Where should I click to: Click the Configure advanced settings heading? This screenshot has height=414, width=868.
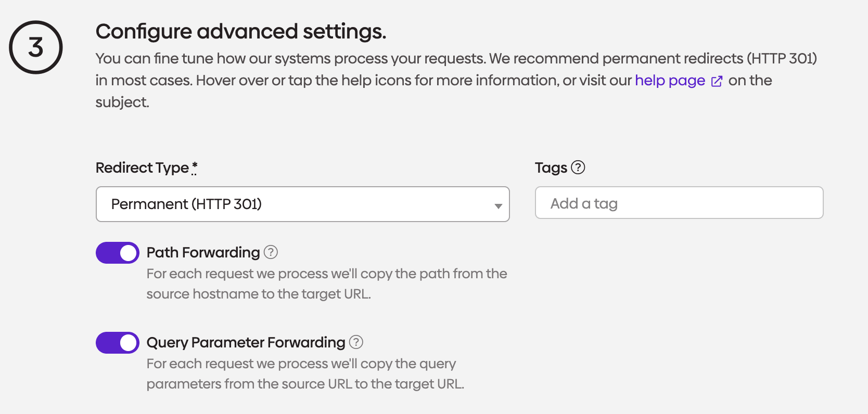pyautogui.click(x=241, y=31)
